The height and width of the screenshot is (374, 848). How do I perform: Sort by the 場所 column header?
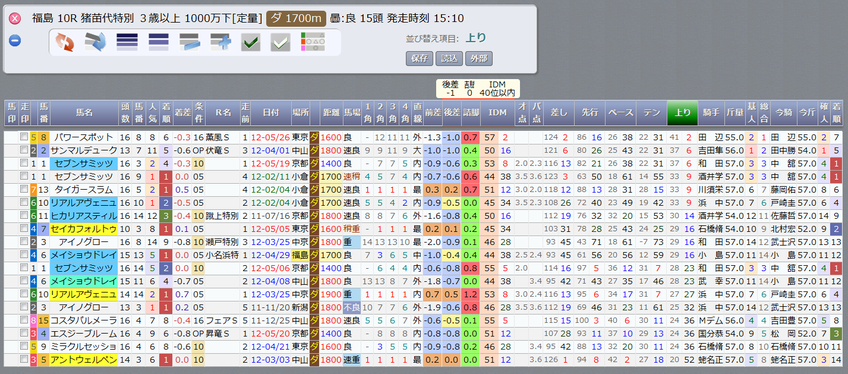point(300,113)
